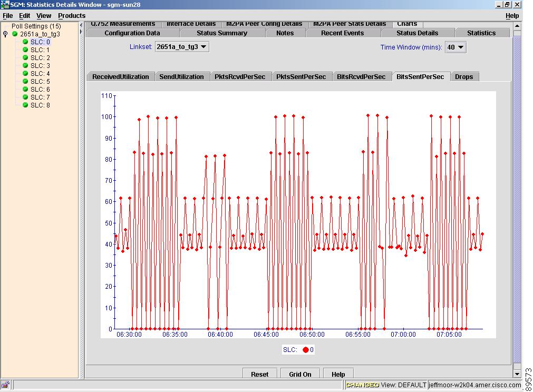533x392 pixels.
Task: Click the green status icon for SLC: 1
Action: coord(25,50)
